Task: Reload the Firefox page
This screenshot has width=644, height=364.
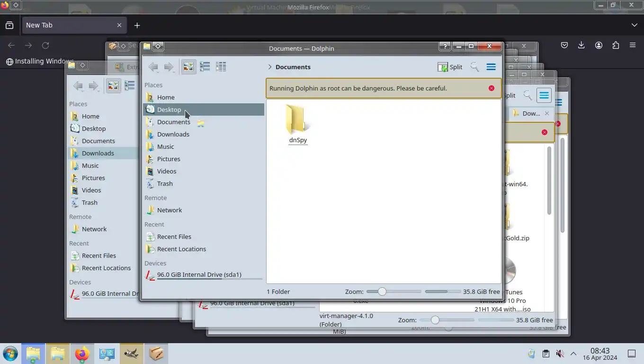Action: [x=45, y=45]
